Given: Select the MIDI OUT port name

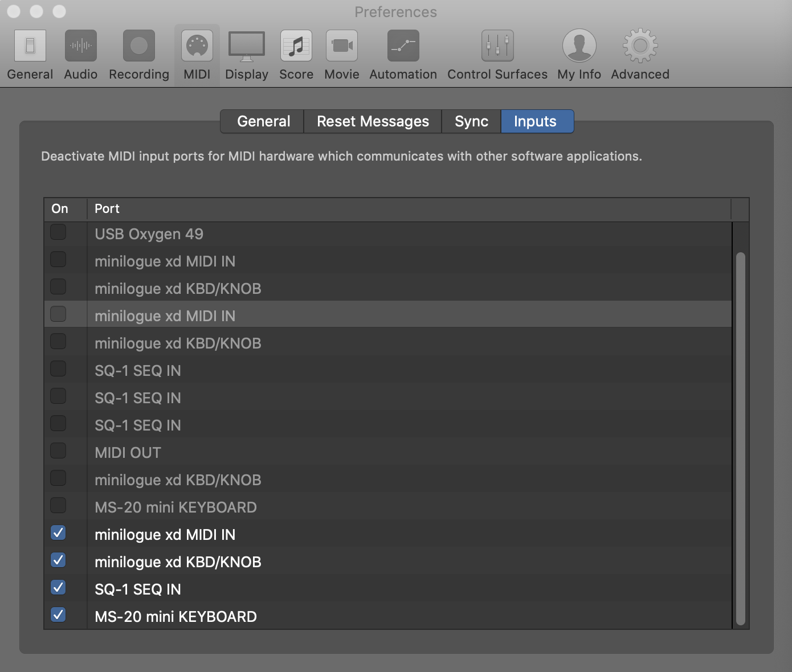Looking at the screenshot, I should point(128,453).
